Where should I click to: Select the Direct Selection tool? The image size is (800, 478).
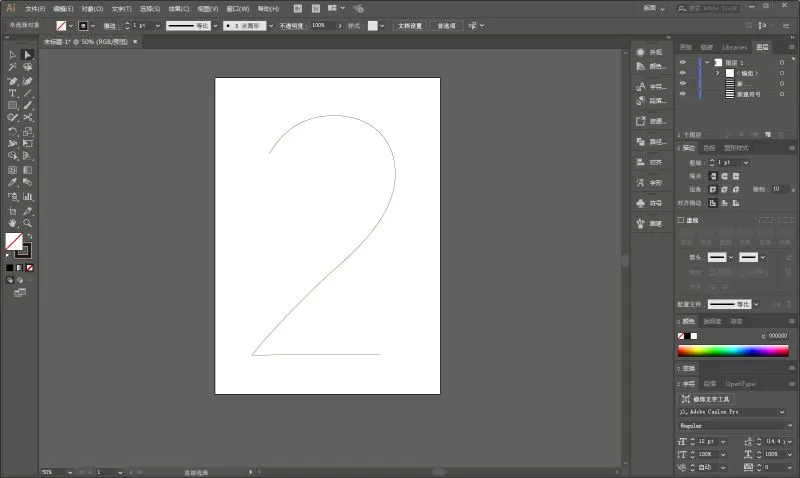(28, 55)
